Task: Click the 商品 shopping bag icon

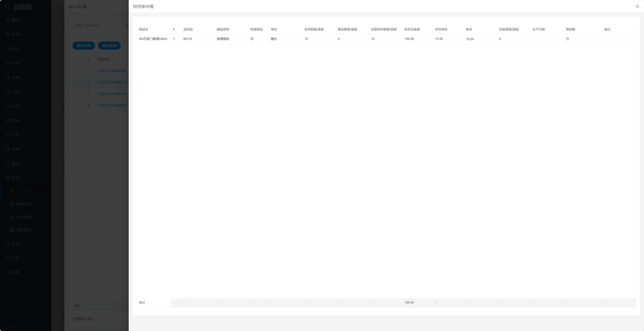Action: 8,49
